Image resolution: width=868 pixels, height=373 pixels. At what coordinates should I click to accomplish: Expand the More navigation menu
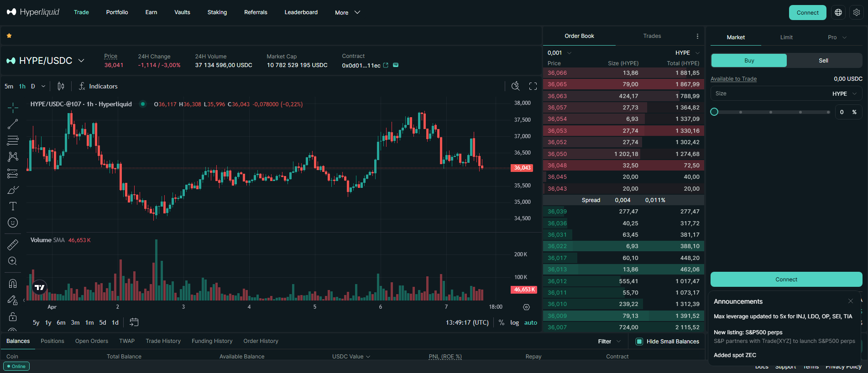[347, 12]
